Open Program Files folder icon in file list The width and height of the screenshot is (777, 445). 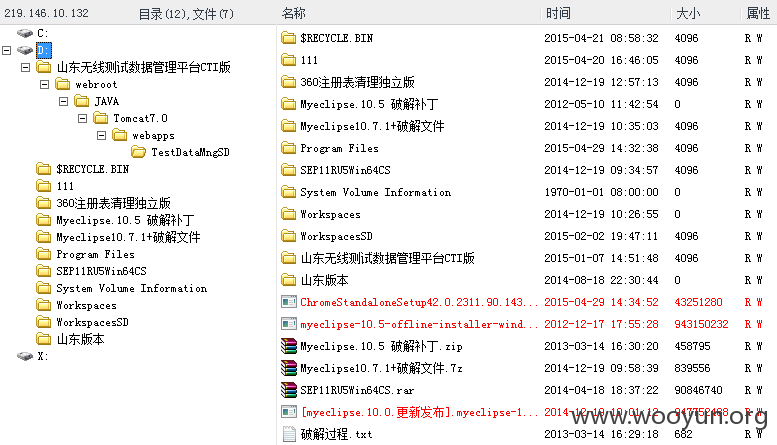288,148
